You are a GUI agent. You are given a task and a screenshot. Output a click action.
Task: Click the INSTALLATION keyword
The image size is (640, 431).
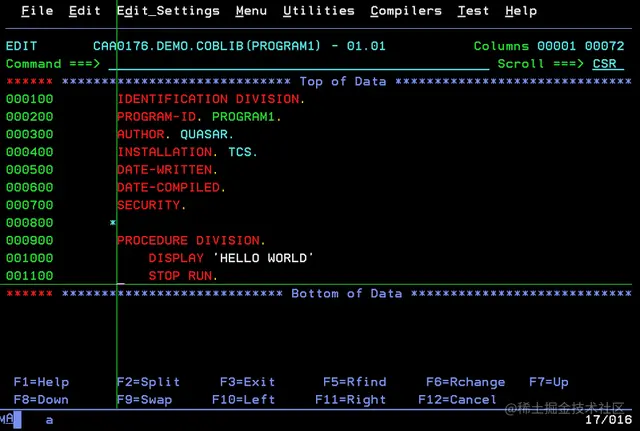click(x=164, y=152)
